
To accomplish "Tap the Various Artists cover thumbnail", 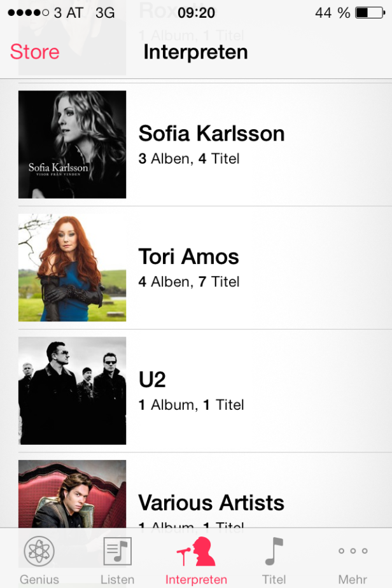I will pos(72,494).
